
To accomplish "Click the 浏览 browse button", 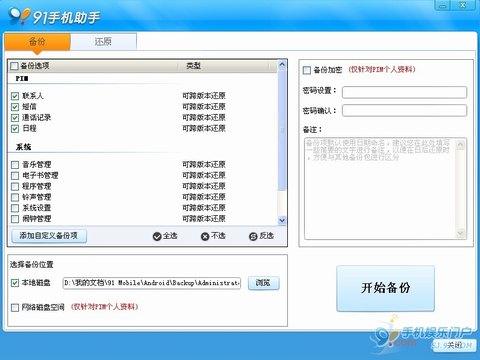I will (263, 283).
